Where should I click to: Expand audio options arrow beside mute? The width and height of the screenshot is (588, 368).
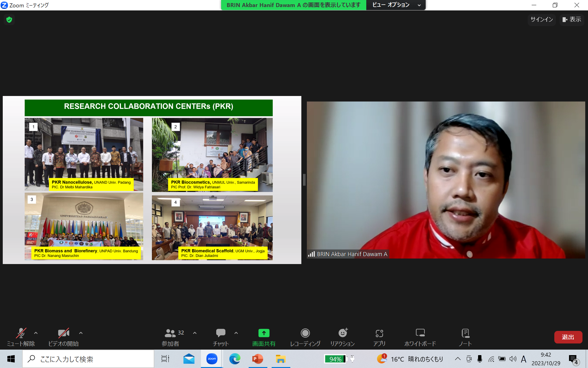pos(36,333)
